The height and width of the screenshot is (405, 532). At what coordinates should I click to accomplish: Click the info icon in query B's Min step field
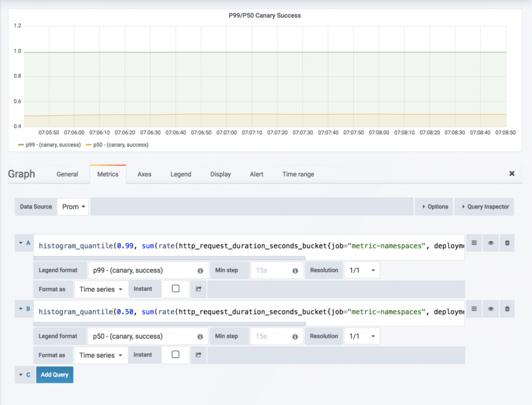(x=295, y=336)
